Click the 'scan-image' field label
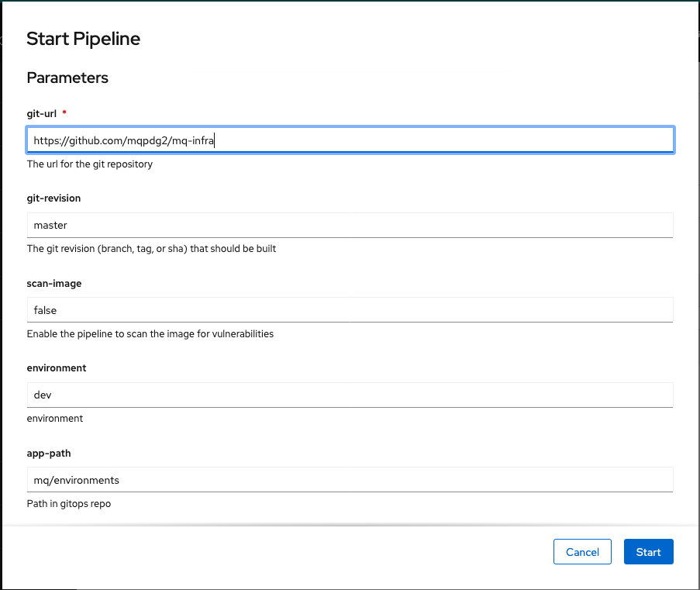The height and width of the screenshot is (590, 700). tap(54, 284)
